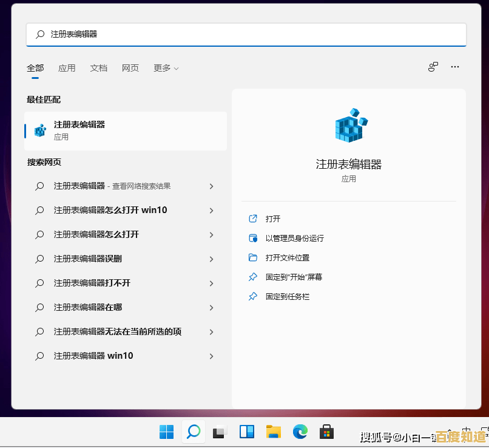
Task: Expand the 更多 filter dropdown
Action: click(x=165, y=68)
